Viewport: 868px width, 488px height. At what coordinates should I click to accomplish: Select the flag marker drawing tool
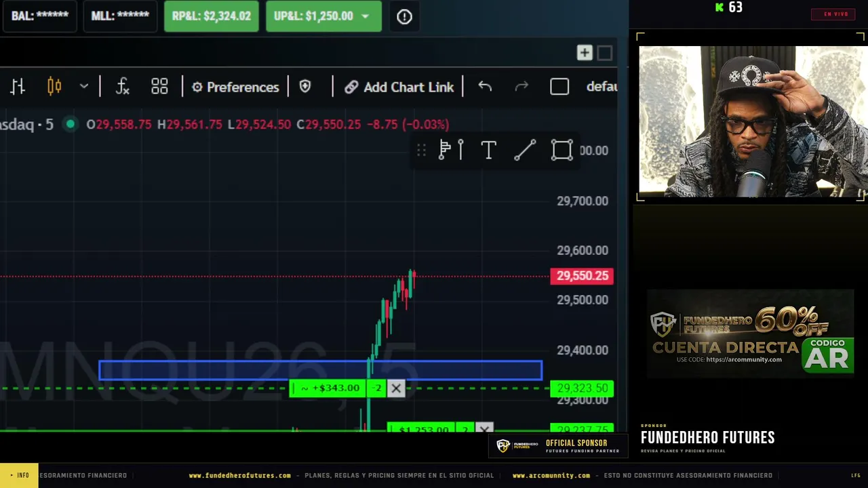[x=451, y=150]
